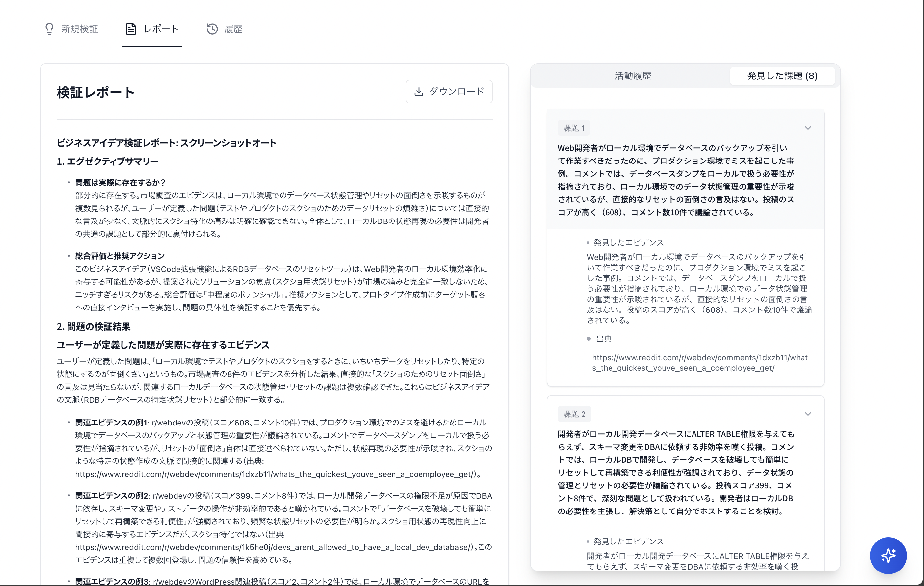Click the 課題 1 badge label
Viewport: 924px width, 586px height.
click(x=574, y=128)
